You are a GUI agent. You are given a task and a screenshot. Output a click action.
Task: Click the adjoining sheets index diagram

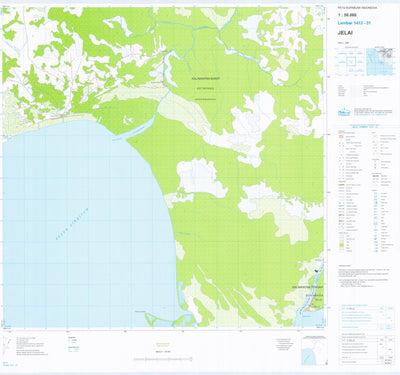coord(351,61)
